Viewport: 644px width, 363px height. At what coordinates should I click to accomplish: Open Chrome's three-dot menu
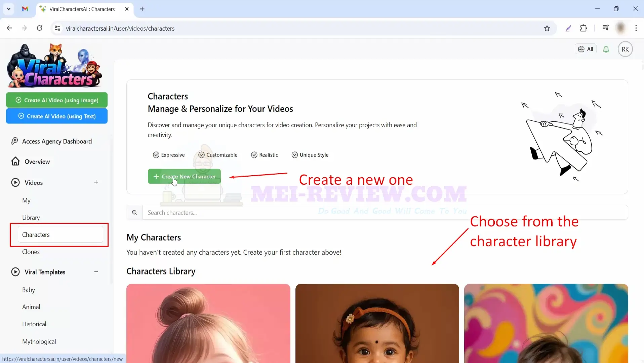click(x=636, y=28)
